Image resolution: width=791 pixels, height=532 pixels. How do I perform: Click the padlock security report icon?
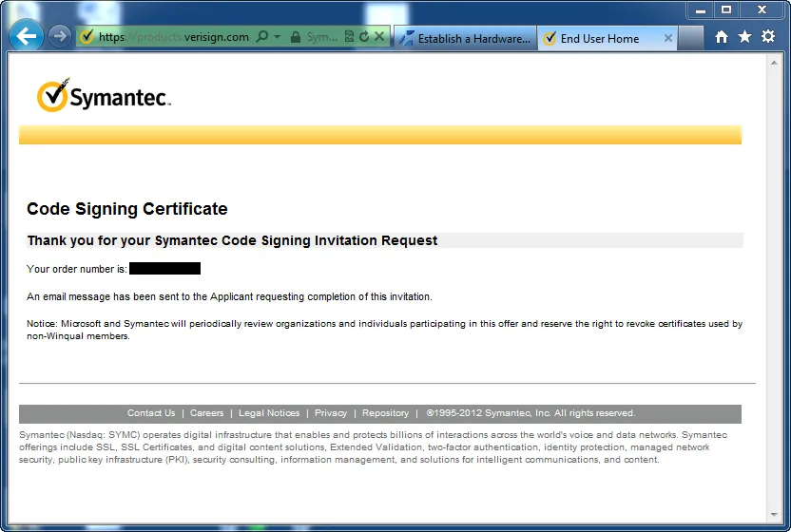click(296, 37)
